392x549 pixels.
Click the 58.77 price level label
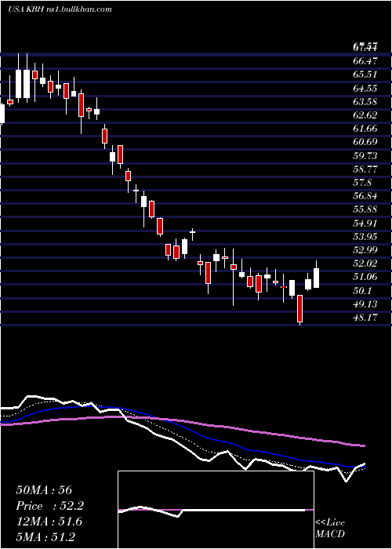(x=365, y=169)
